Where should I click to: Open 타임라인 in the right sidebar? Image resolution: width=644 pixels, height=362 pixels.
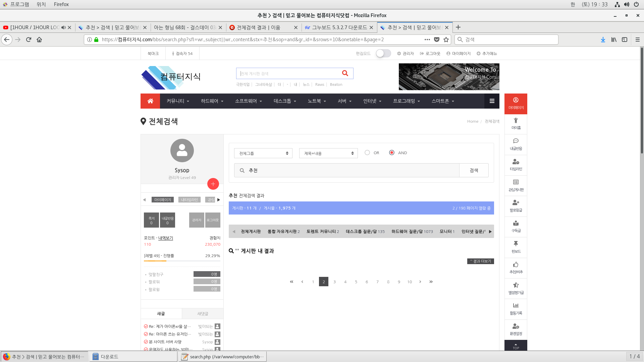516,165
